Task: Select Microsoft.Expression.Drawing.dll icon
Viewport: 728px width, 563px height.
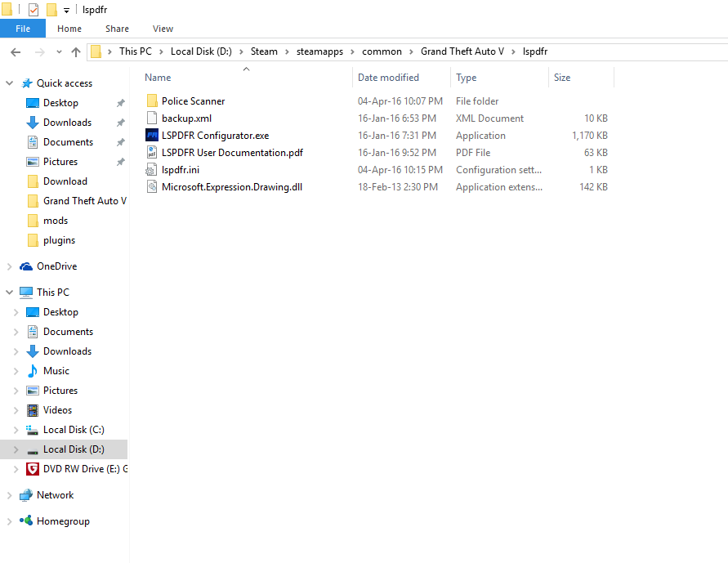Action: tap(152, 186)
